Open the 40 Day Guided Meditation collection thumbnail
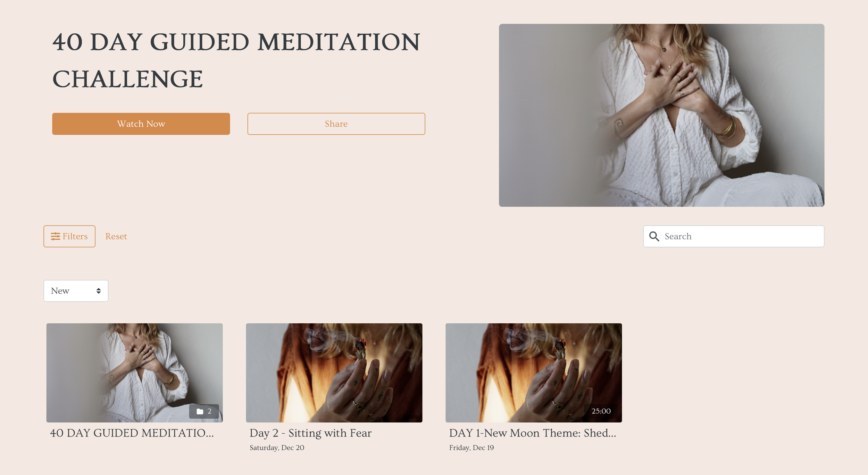 (x=134, y=373)
